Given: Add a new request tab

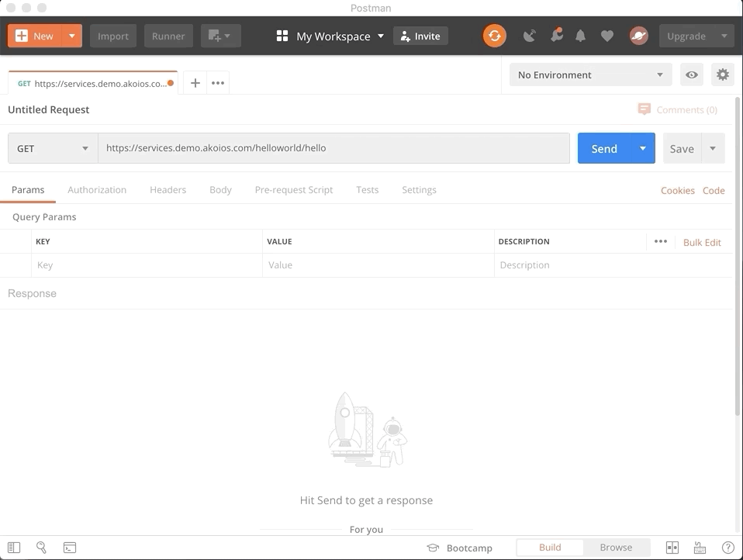Looking at the screenshot, I should tap(195, 83).
